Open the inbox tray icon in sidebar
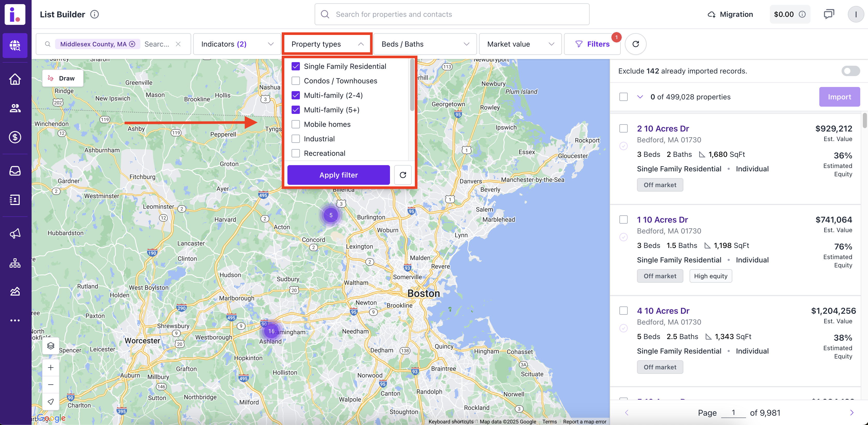Image resolution: width=868 pixels, height=425 pixels. [x=15, y=171]
